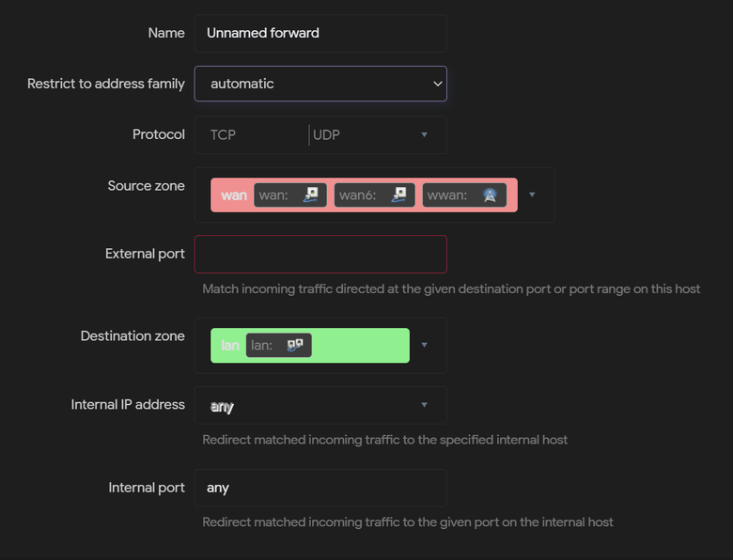The height and width of the screenshot is (560, 733).
Task: Click the UDP protocol entry
Action: point(326,135)
